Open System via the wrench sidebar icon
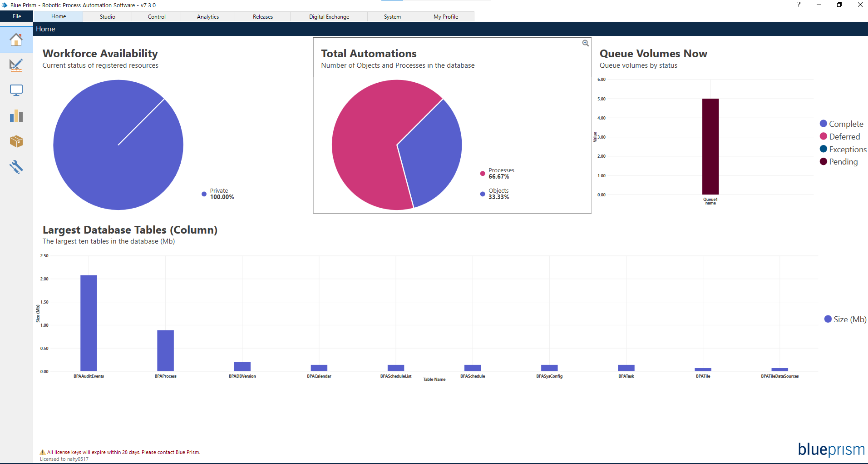868x464 pixels. pos(16,167)
